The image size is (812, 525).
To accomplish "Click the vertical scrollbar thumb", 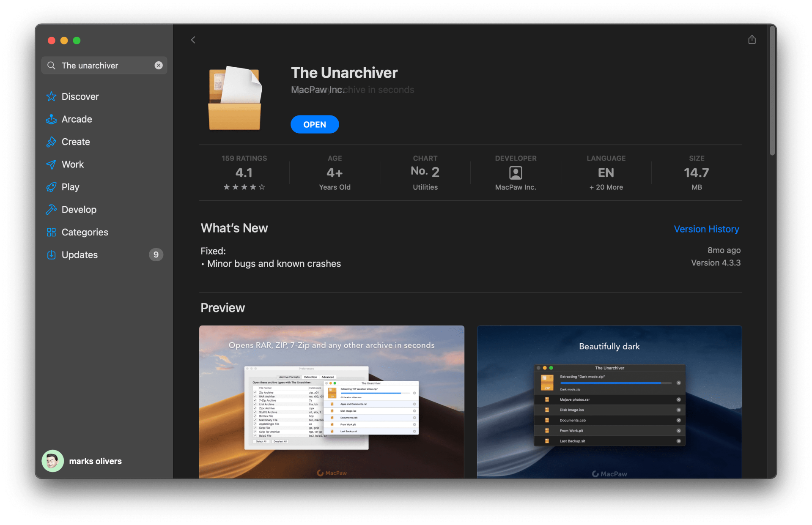I will click(x=772, y=91).
